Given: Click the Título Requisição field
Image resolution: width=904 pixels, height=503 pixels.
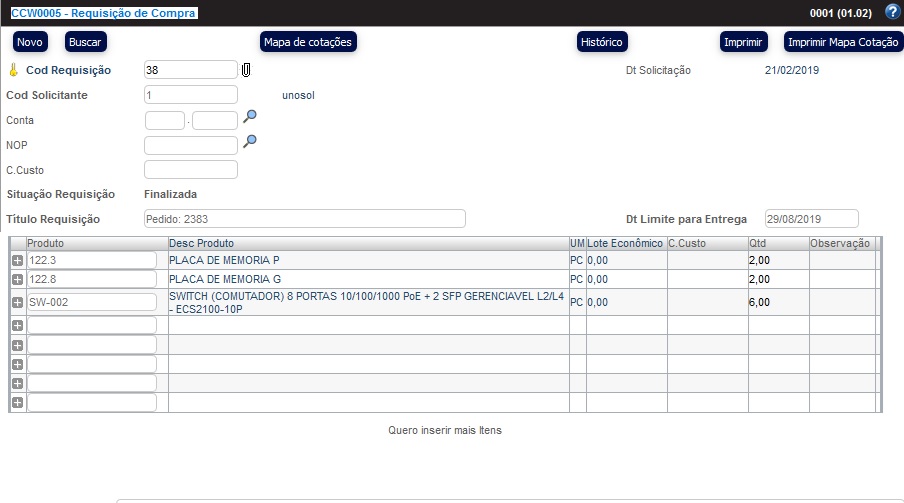Looking at the screenshot, I should [x=304, y=219].
